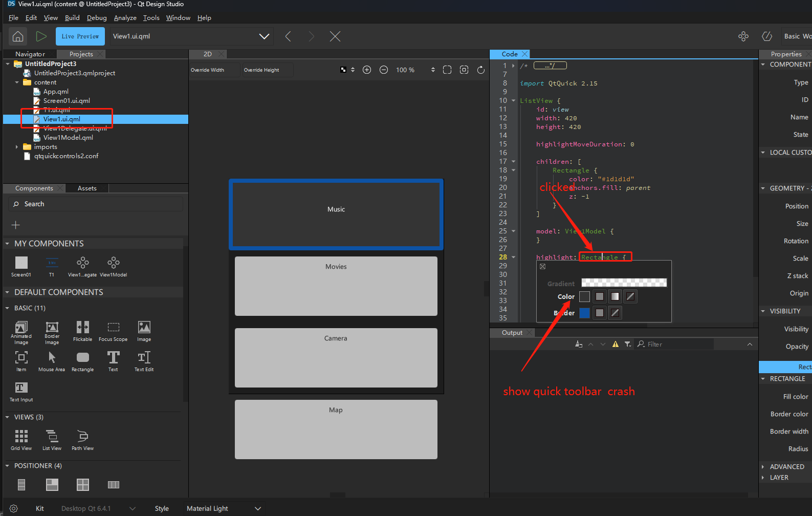
Task: Click the Live Preview button
Action: 80,36
